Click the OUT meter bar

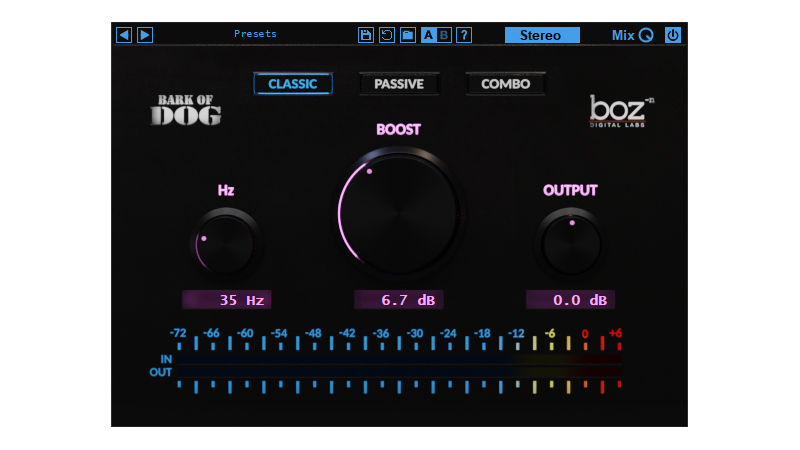[x=399, y=372]
